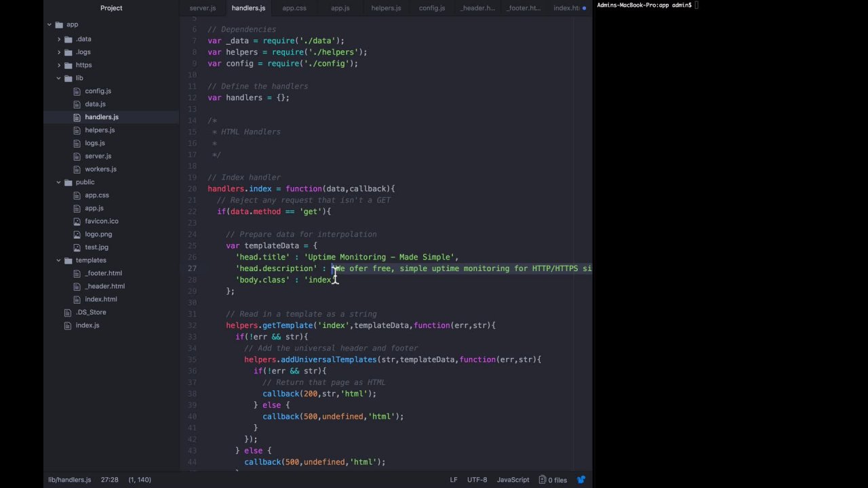Open the _header.h... tab
Screen dimensions: 868x488
[x=477, y=8]
